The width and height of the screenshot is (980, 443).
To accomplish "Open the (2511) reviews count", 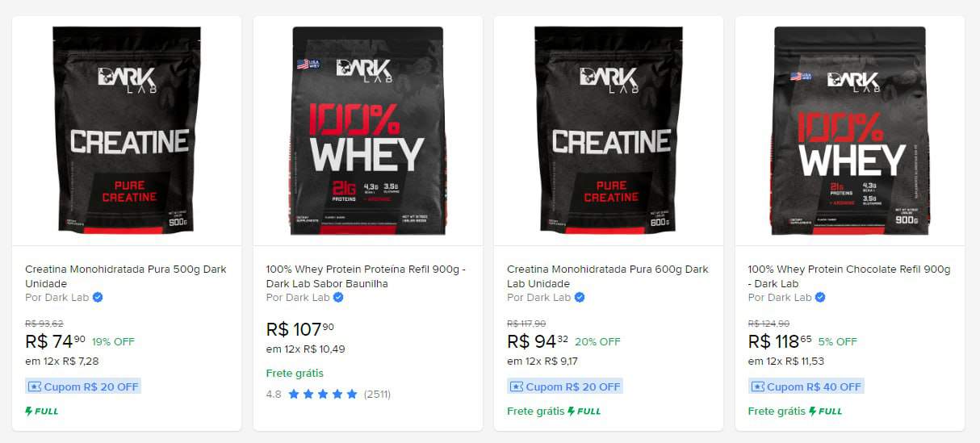I will 377,395.
